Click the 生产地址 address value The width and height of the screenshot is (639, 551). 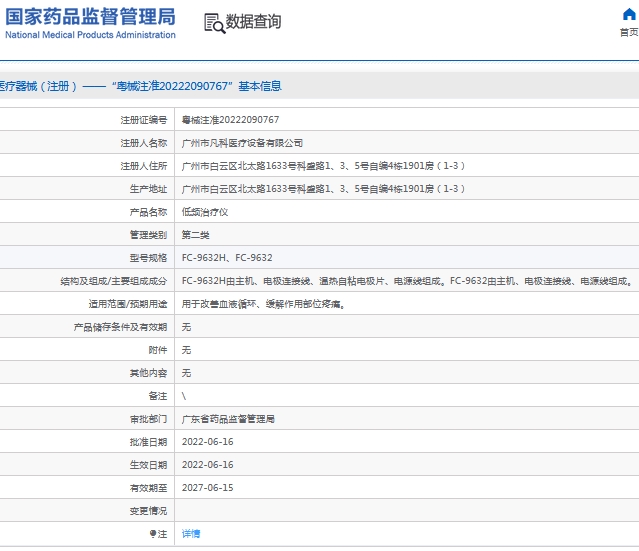click(323, 189)
